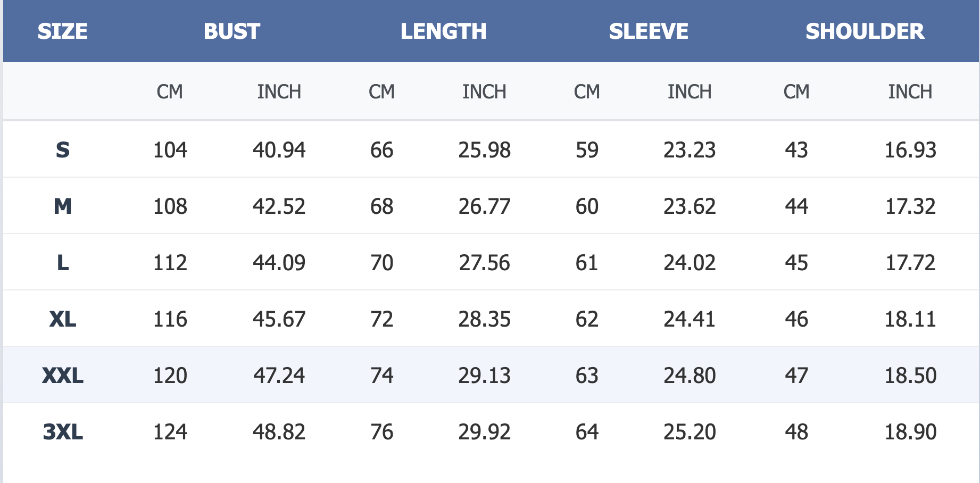980x483 pixels.
Task: Select the INCH subheader under LENGTH
Action: point(484,92)
